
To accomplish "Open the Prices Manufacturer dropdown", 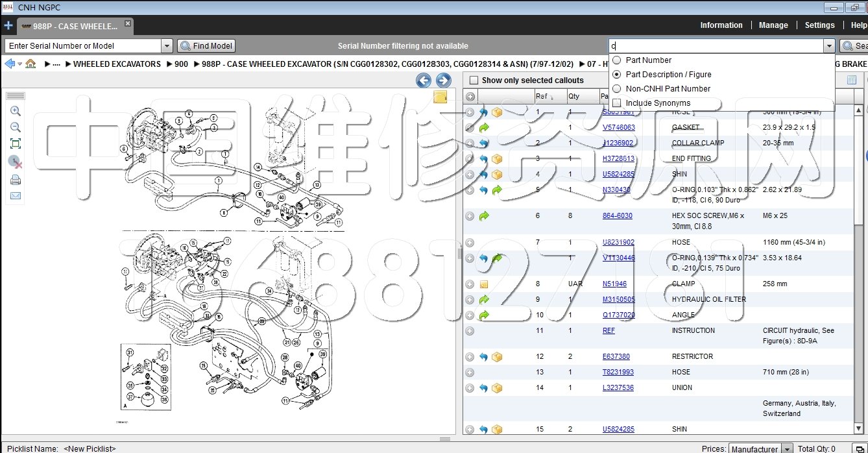I will pos(786,448).
